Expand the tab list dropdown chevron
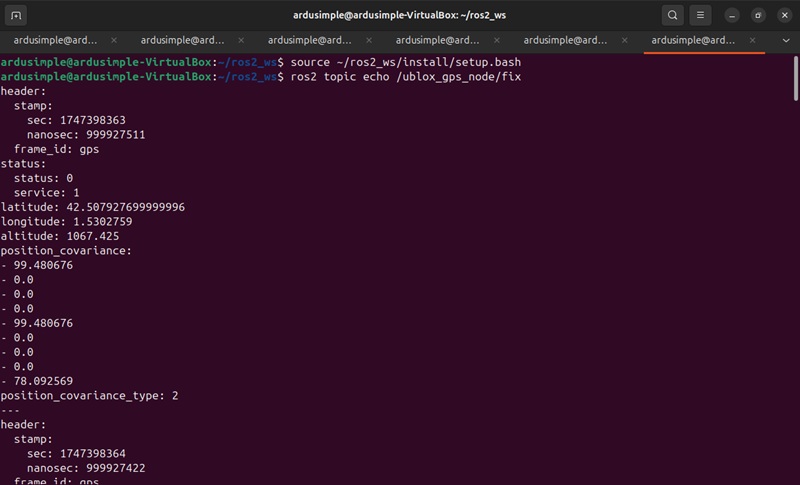Image resolution: width=800 pixels, height=485 pixels. tap(786, 40)
